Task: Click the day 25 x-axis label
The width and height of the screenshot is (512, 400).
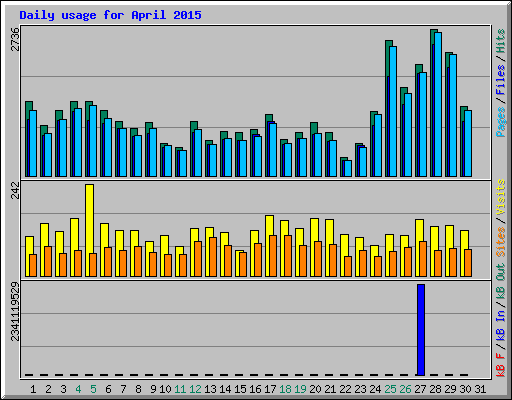Action: point(390,389)
